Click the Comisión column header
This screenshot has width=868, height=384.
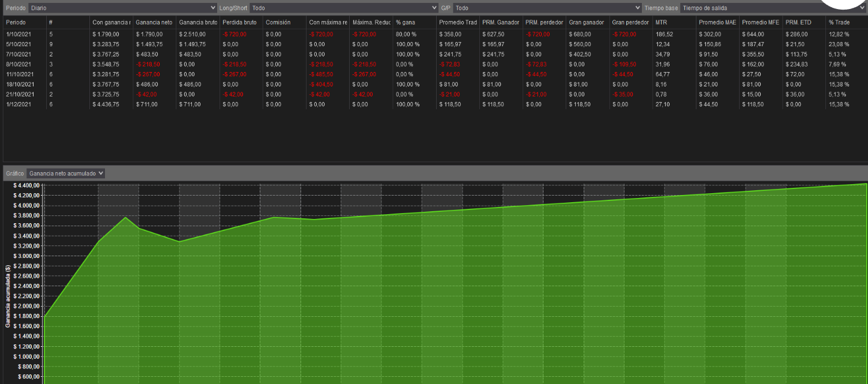[x=278, y=22]
